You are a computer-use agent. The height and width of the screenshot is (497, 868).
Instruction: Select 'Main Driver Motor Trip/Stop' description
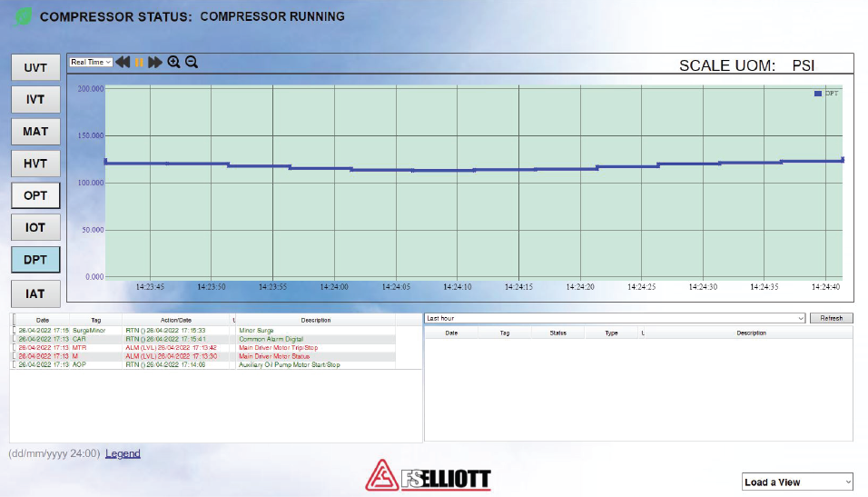[279, 347]
